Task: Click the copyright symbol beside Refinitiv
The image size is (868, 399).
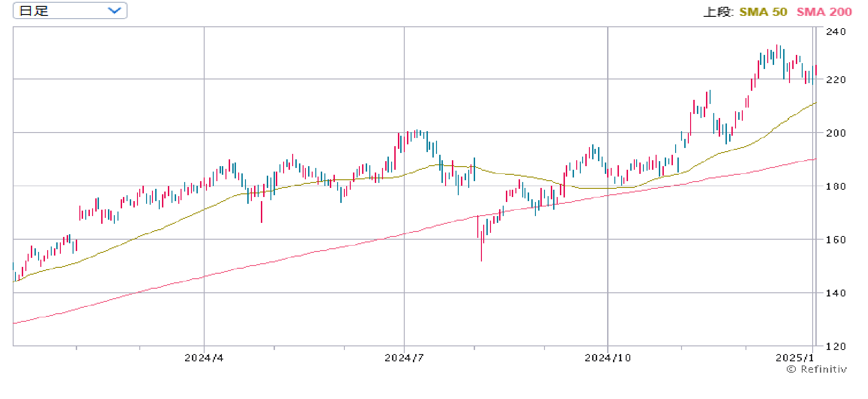Action: tap(791, 369)
